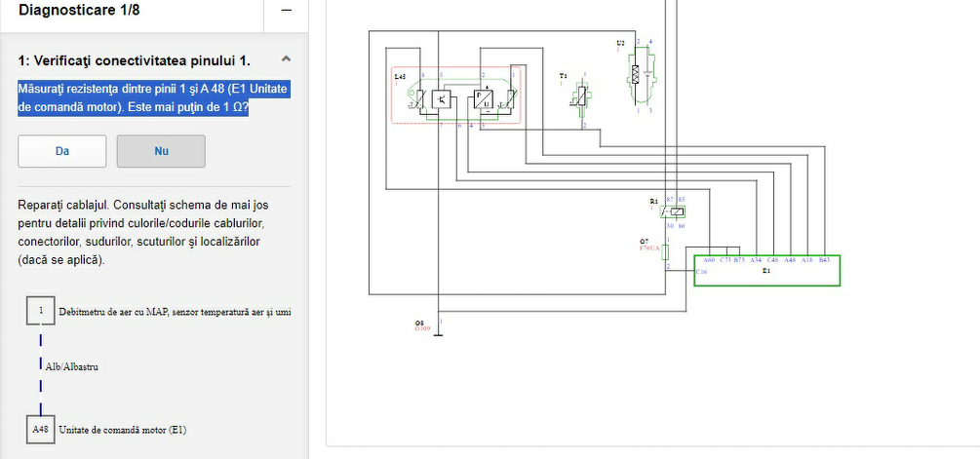This screenshot has width=980, height=459.
Task: Click pin box 1 in wiring legend
Action: (x=41, y=312)
